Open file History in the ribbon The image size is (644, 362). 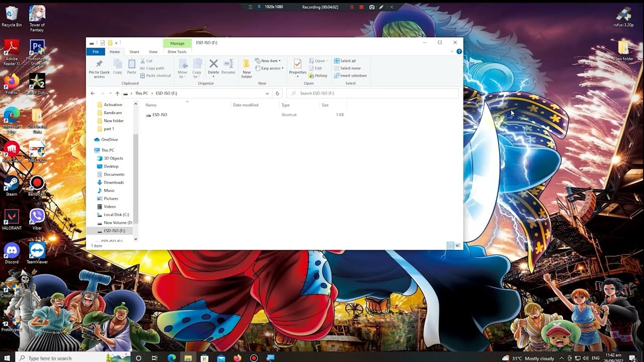[318, 76]
